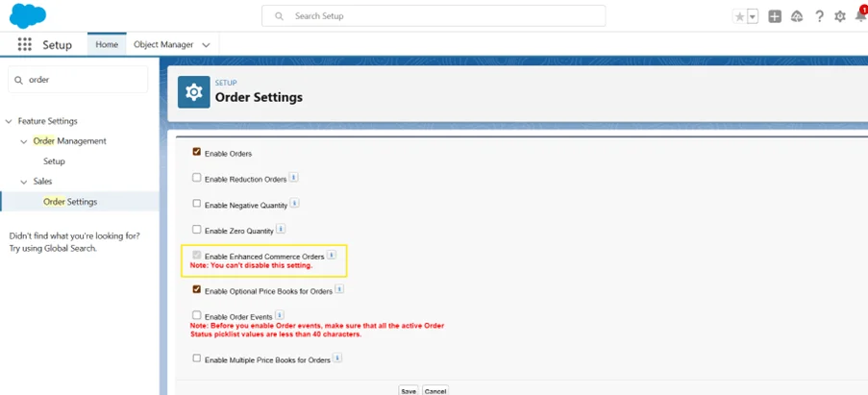Open the help question mark icon
This screenshot has height=395, width=868.
[819, 16]
